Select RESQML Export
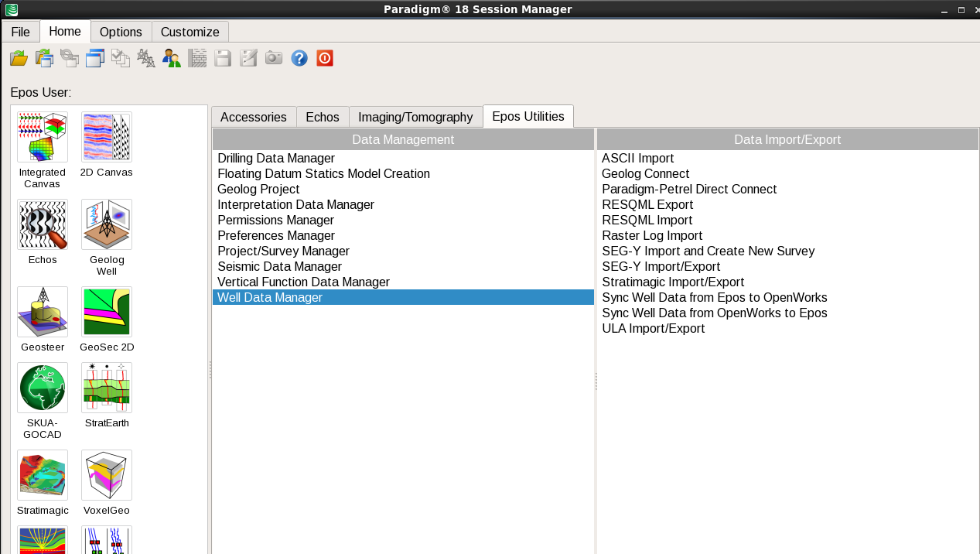The width and height of the screenshot is (980, 554). coord(787,204)
